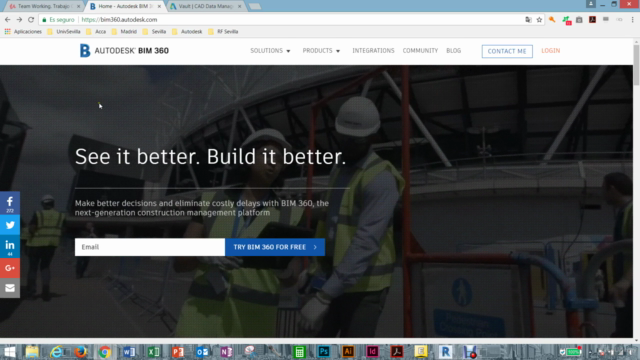Open the UnivSevilla bookmarks folder

(64, 31)
